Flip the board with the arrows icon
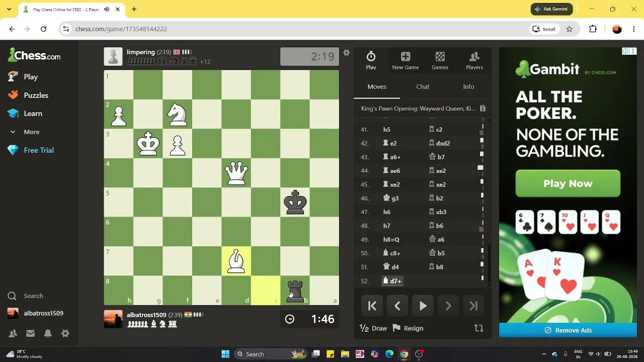 point(478,328)
